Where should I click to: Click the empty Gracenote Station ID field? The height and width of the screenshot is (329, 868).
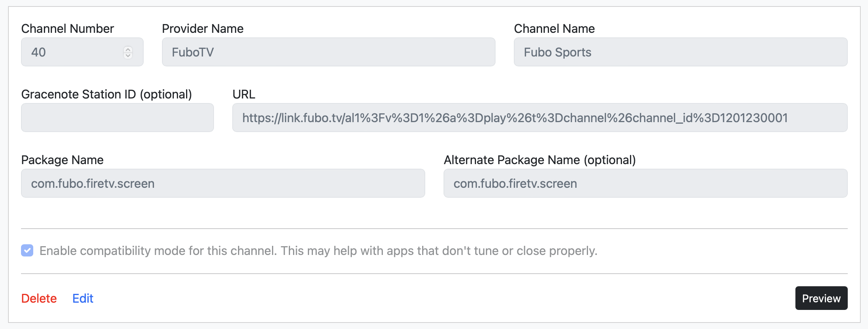(117, 118)
